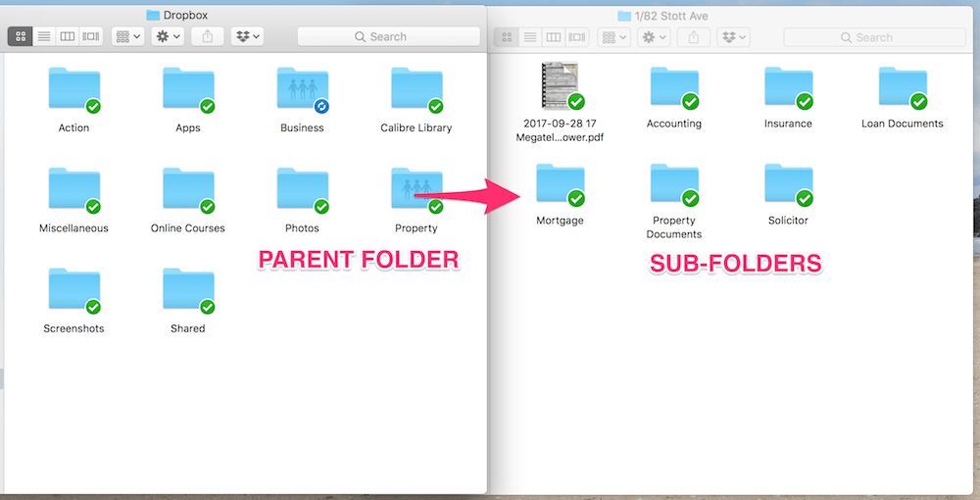Open the Accounting folder
The width and height of the screenshot is (980, 500).
tap(673, 90)
